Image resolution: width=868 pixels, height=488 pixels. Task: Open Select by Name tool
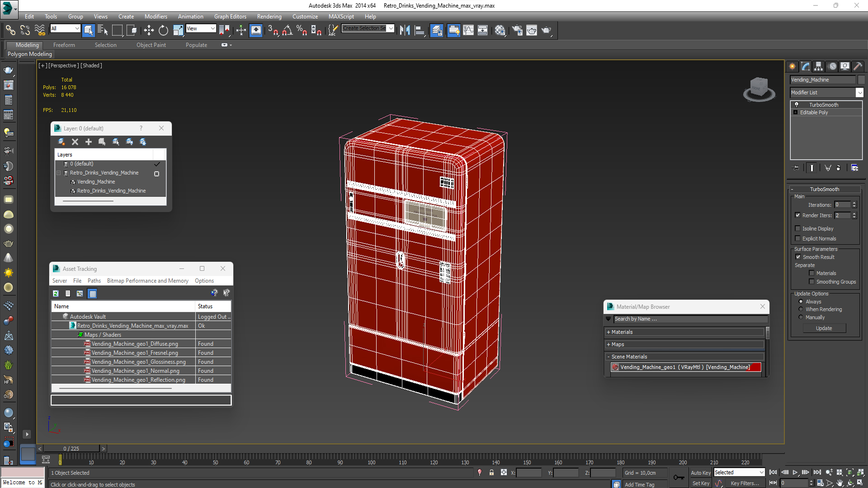[x=103, y=30]
